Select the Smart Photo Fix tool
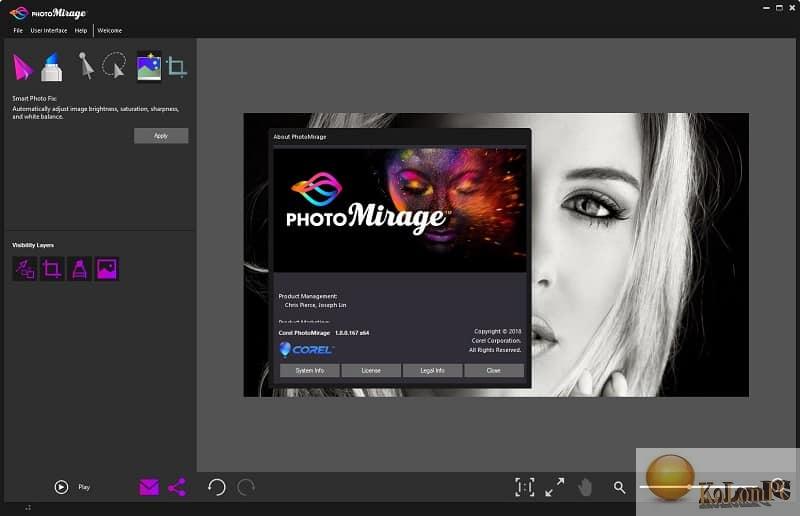Viewport: 800px width, 516px height. 149,66
